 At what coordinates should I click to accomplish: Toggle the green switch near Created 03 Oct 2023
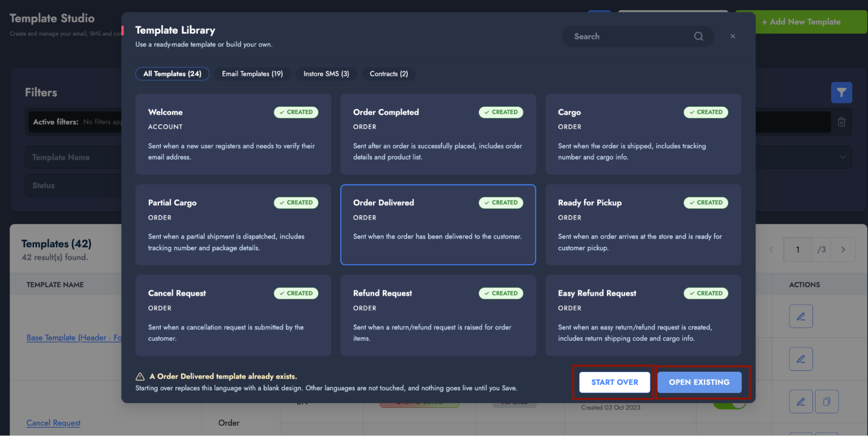pos(729,404)
